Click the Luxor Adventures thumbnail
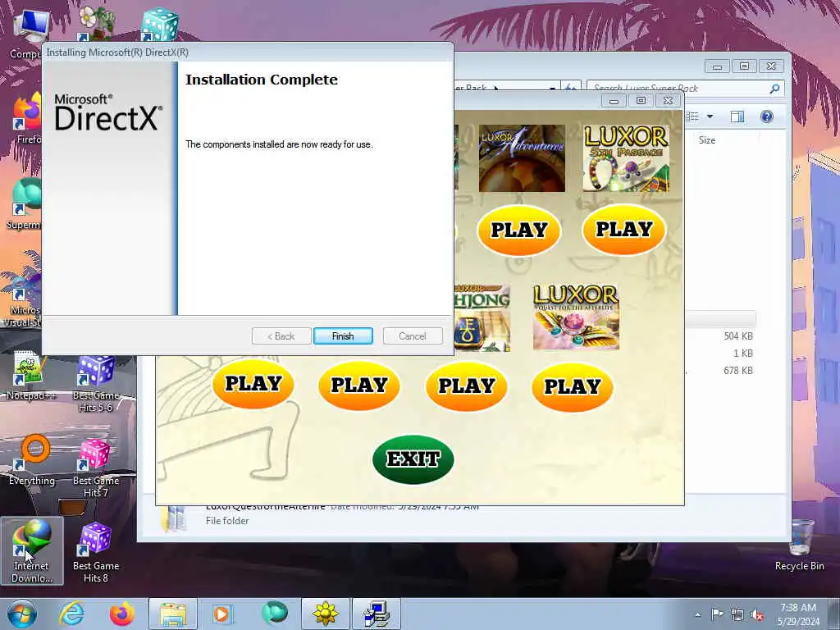This screenshot has width=840, height=630. click(522, 158)
